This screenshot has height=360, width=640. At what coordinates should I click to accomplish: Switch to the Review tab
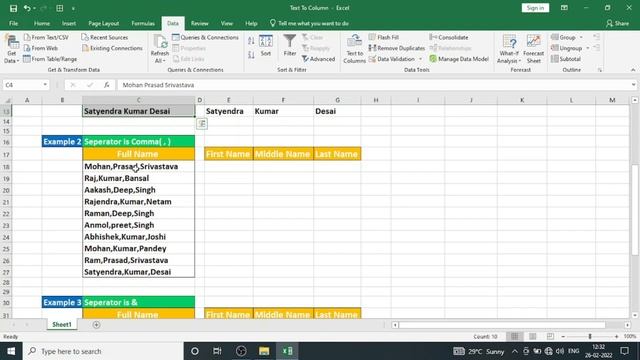[x=200, y=23]
